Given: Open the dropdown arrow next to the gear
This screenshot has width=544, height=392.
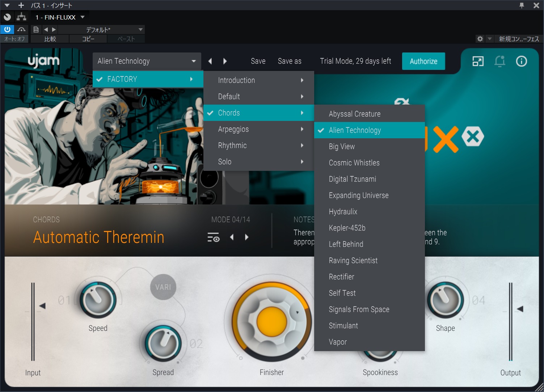Looking at the screenshot, I should click(490, 39).
